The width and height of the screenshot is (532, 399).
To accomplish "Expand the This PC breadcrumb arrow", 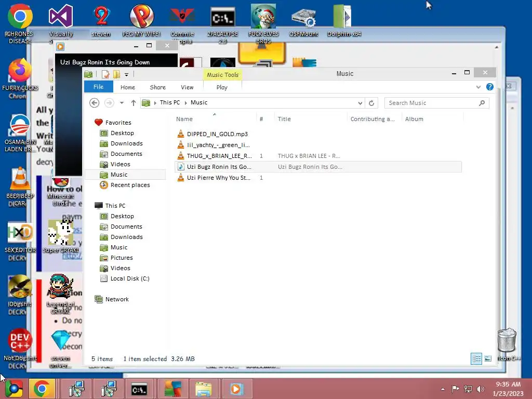I will pyautogui.click(x=186, y=103).
